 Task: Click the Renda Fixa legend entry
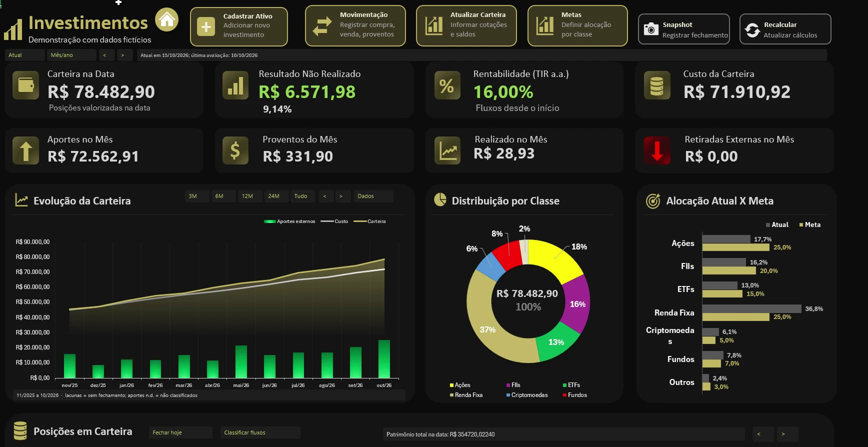[466, 395]
